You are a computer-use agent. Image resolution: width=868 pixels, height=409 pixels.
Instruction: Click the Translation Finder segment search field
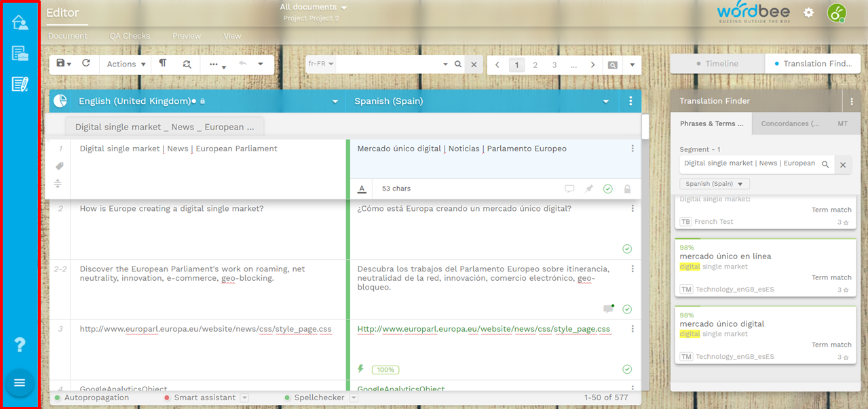coord(749,163)
